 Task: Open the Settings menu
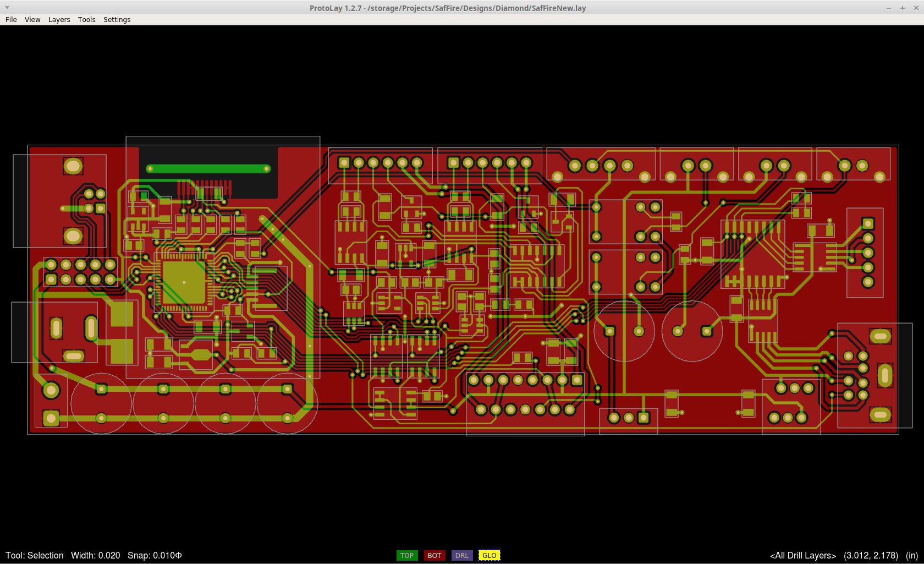[x=117, y=20]
